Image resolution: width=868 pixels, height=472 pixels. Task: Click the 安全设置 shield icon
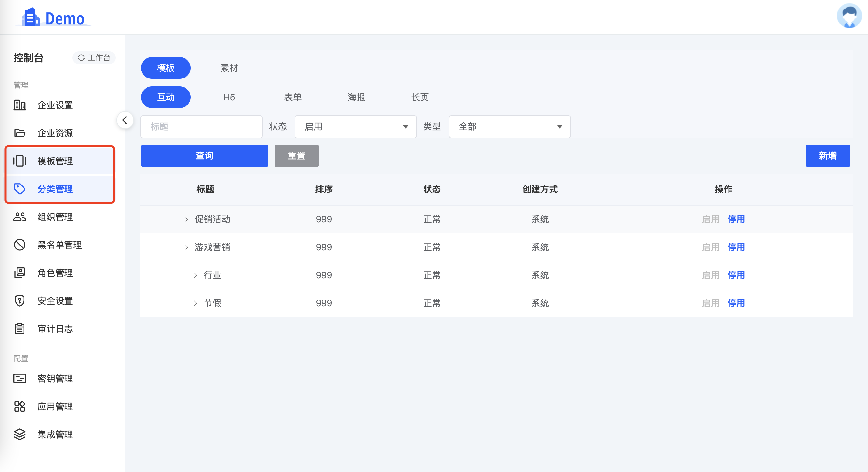pyautogui.click(x=20, y=301)
